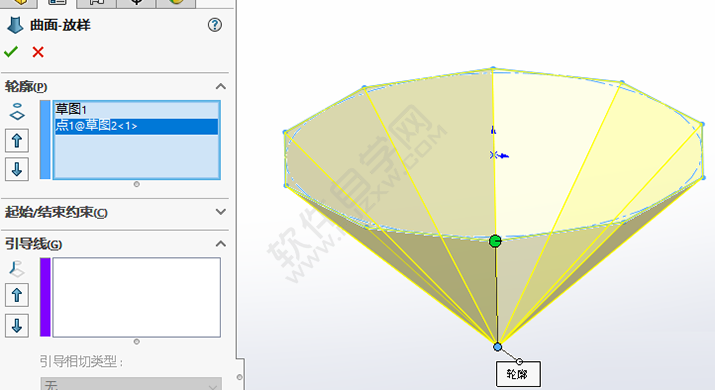715x390 pixels.
Task: Click the resize handle below the guide curves list
Action: (136, 342)
